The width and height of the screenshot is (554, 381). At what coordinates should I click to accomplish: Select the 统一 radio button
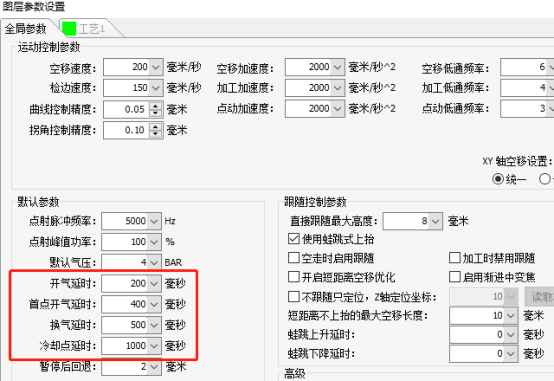tap(498, 179)
